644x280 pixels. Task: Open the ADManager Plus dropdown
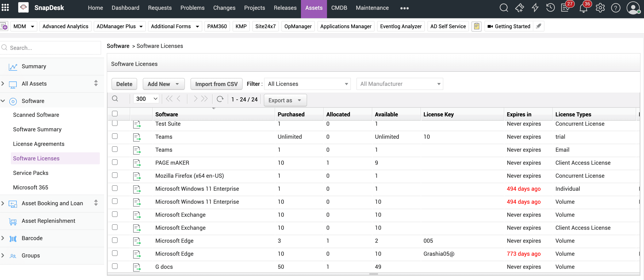pos(120,26)
